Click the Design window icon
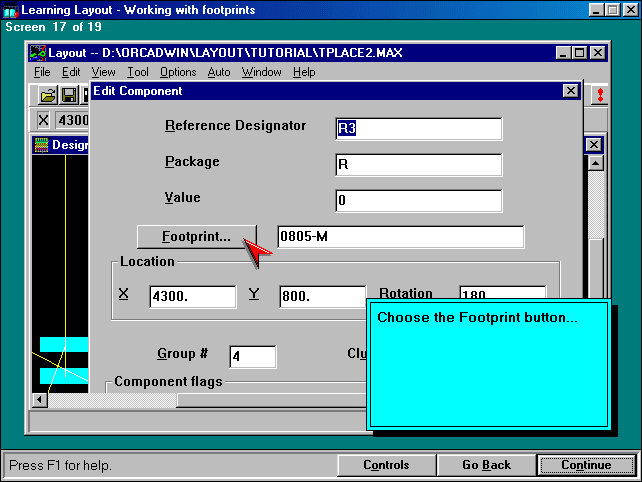This screenshot has height=482, width=642. coord(42,145)
